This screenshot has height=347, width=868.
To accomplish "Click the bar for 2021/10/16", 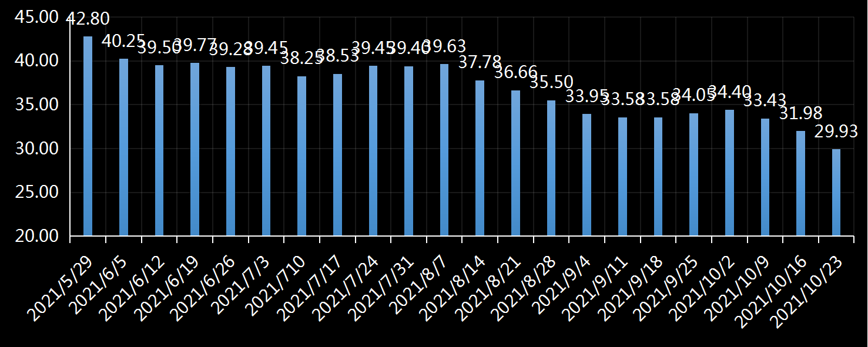I will tap(800, 183).
